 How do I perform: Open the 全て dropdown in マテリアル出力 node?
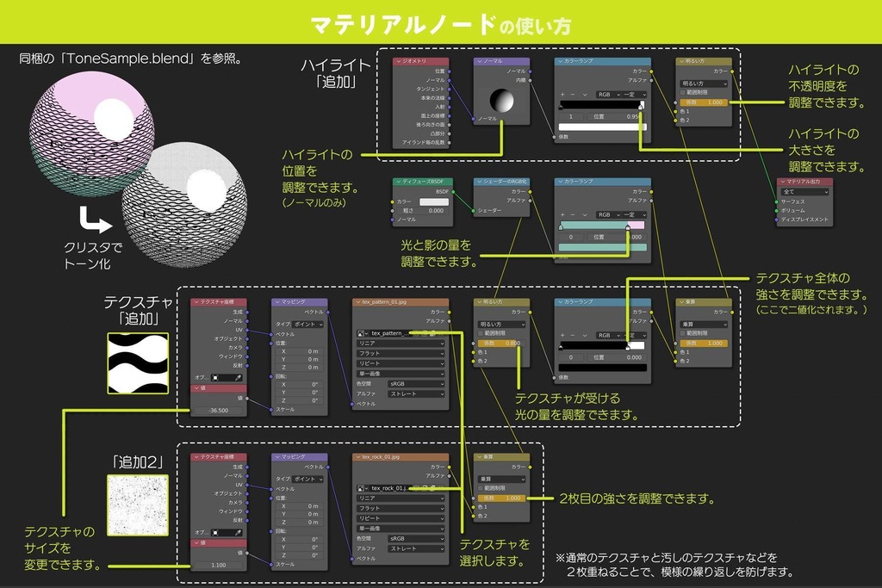(804, 192)
